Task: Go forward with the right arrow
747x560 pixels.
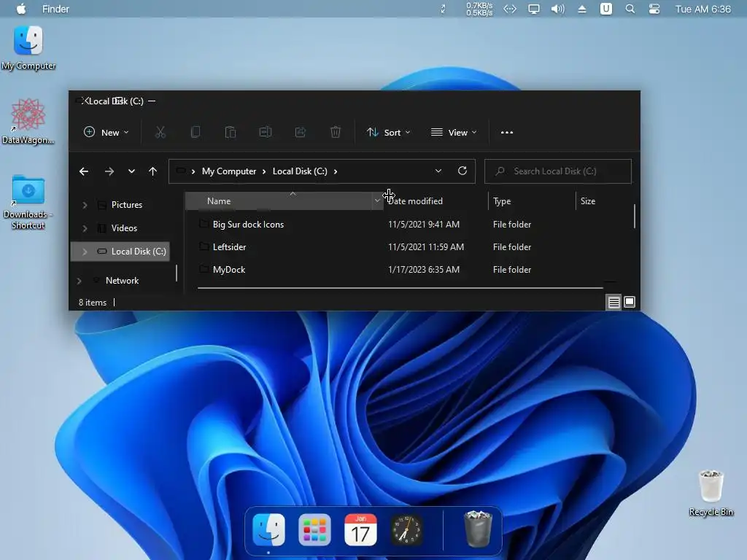Action: point(109,171)
